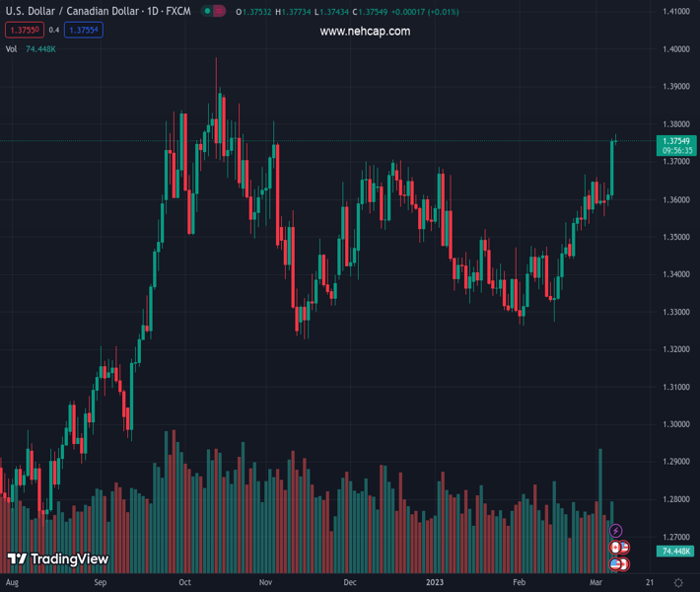Click the Mar label on time axis
This screenshot has width=700, height=592.
(595, 582)
